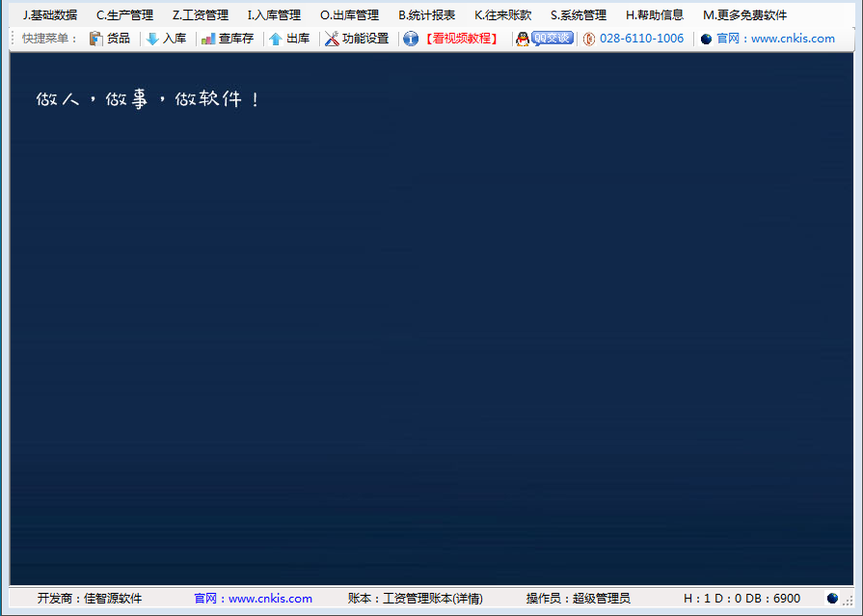Click 详情 to view 工资管理账本 details
This screenshot has width=863, height=616.
pos(469,598)
